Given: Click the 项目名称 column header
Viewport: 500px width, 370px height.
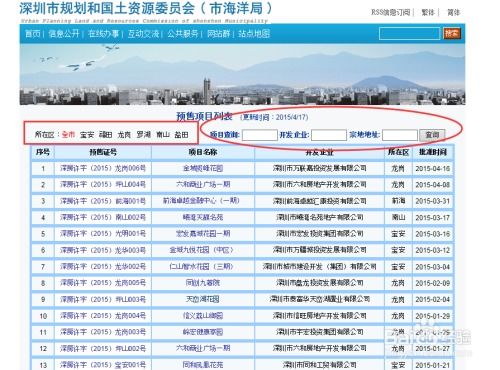Looking at the screenshot, I should [203, 152].
